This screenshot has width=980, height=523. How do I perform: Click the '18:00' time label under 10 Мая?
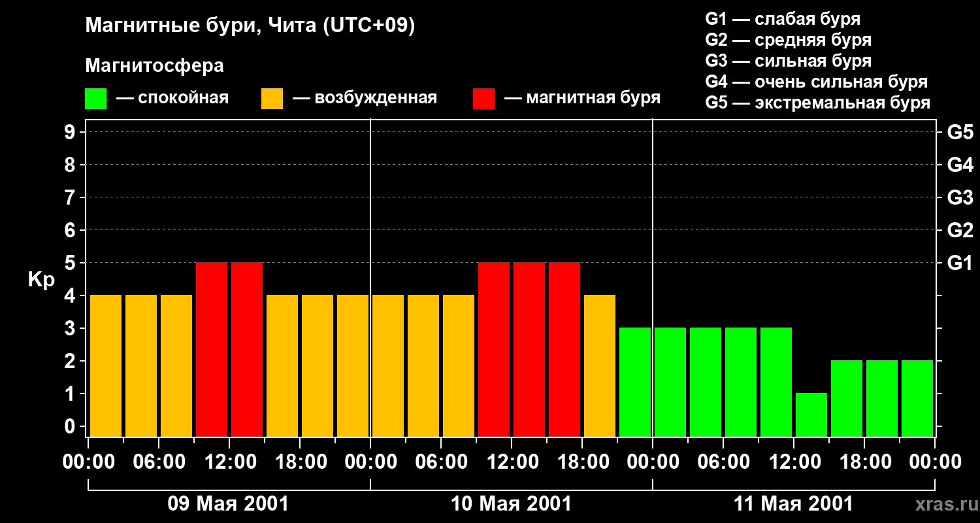click(583, 462)
